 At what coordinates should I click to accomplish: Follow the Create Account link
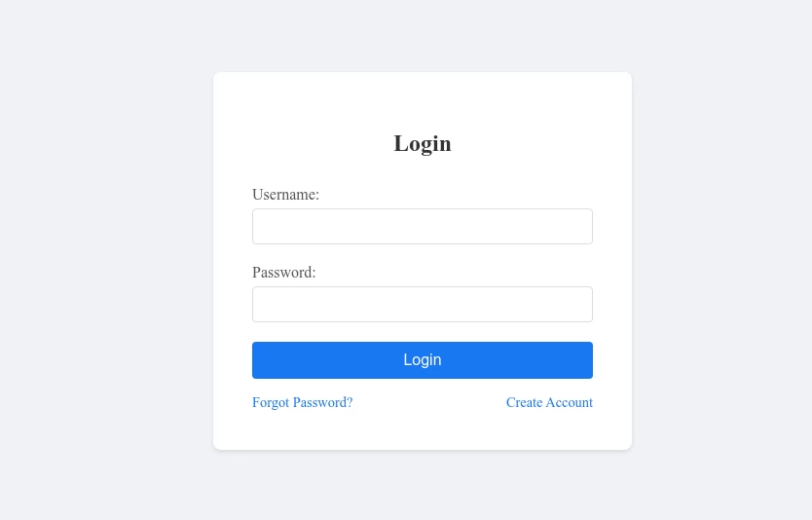[x=549, y=402]
